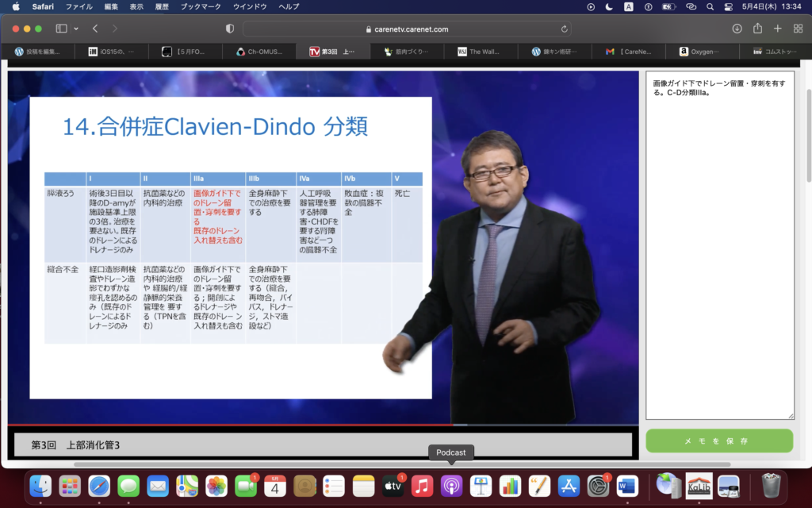
Task: Show Safari downloads with the download icon
Action: coord(737,29)
